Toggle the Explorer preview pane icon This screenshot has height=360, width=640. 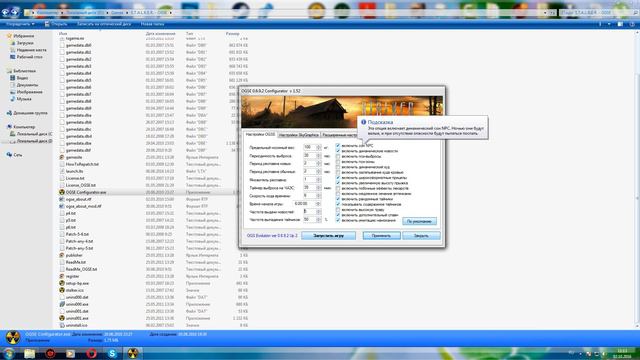pyautogui.click(x=620, y=24)
